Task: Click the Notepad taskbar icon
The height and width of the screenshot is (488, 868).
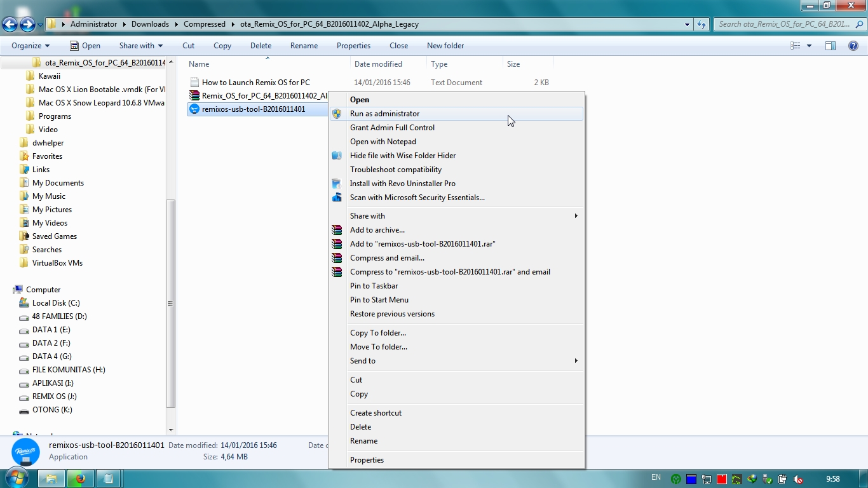Action: point(109,478)
